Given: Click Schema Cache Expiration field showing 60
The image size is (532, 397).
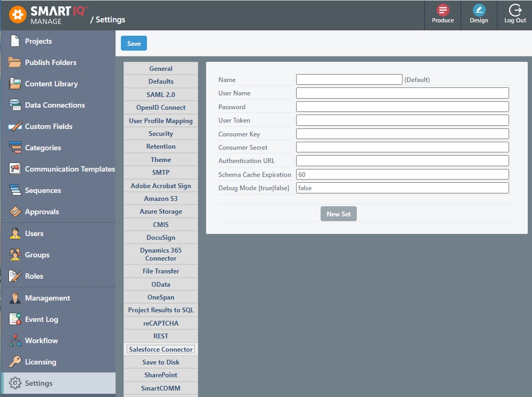Looking at the screenshot, I should pos(403,174).
